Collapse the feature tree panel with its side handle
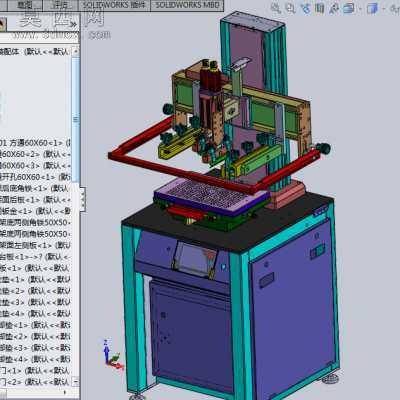Screen dimensions: 400x400 (82, 199)
